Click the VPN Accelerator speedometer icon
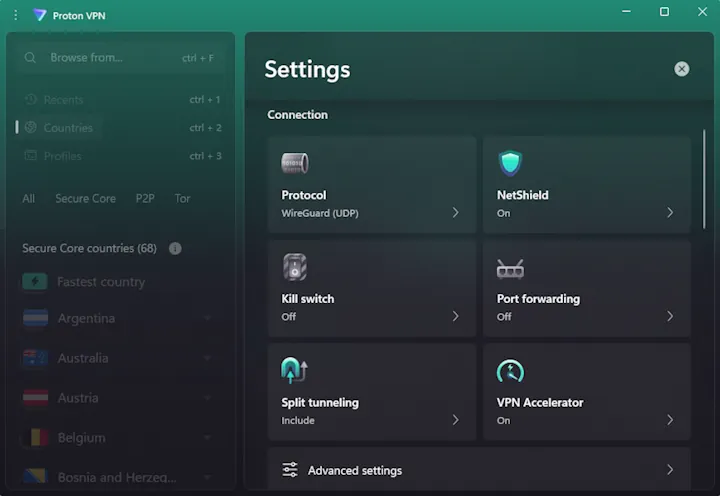This screenshot has width=720, height=496. click(x=510, y=372)
